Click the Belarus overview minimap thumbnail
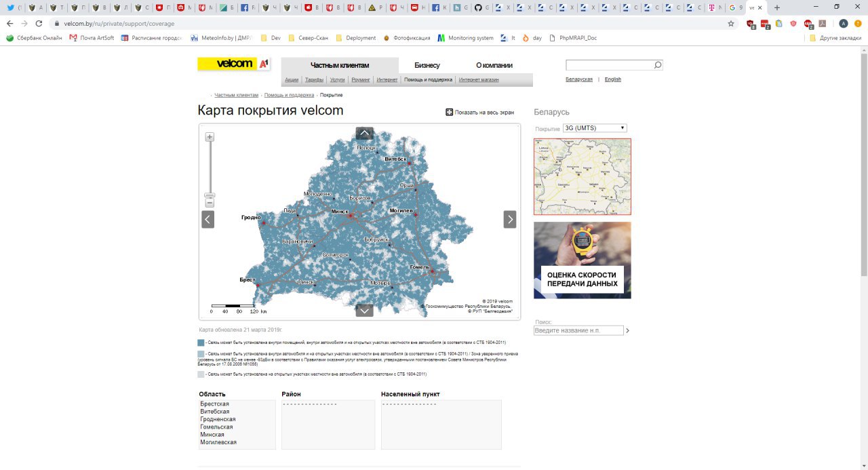 click(x=582, y=176)
